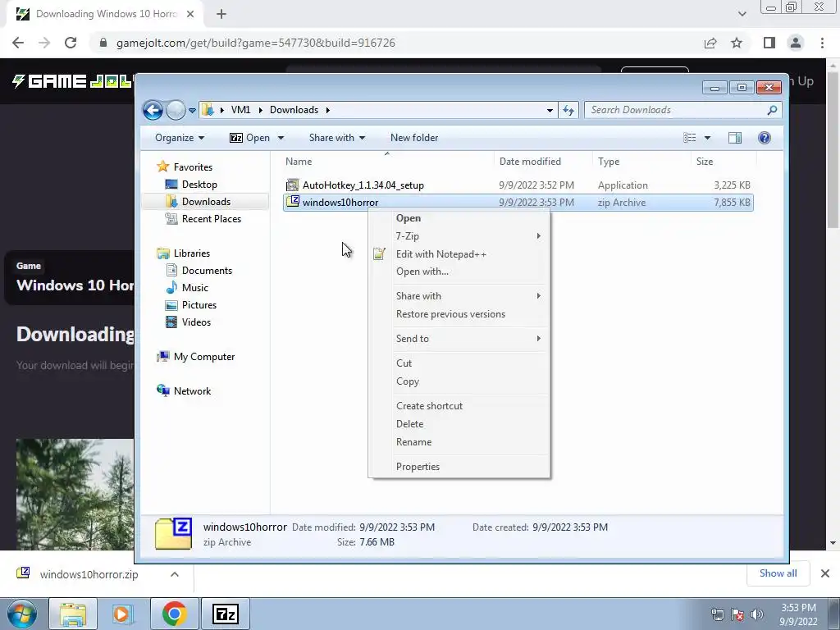Open the Videos library
The image size is (840, 630).
coord(196,322)
